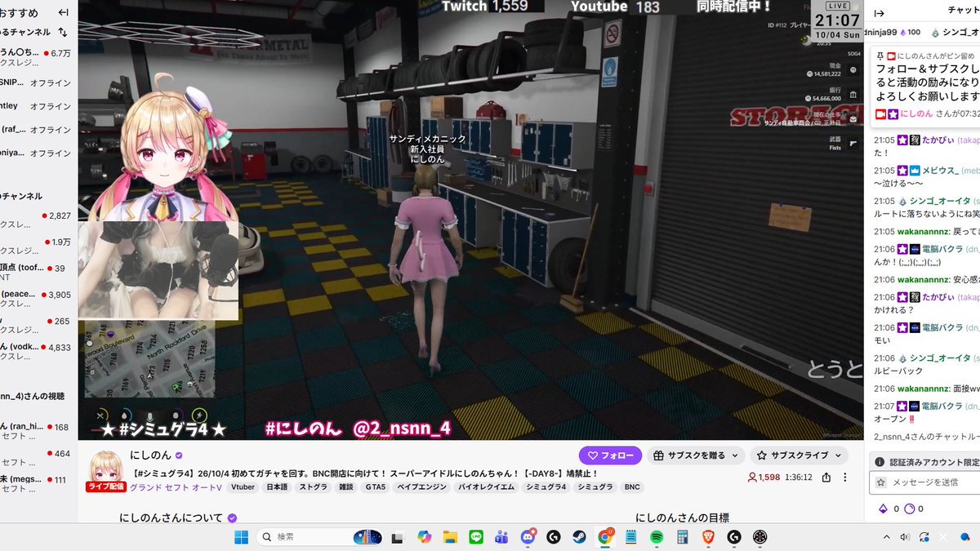The image size is (980, 551).
Task: Open Calculator from the taskbar
Action: coord(683,537)
